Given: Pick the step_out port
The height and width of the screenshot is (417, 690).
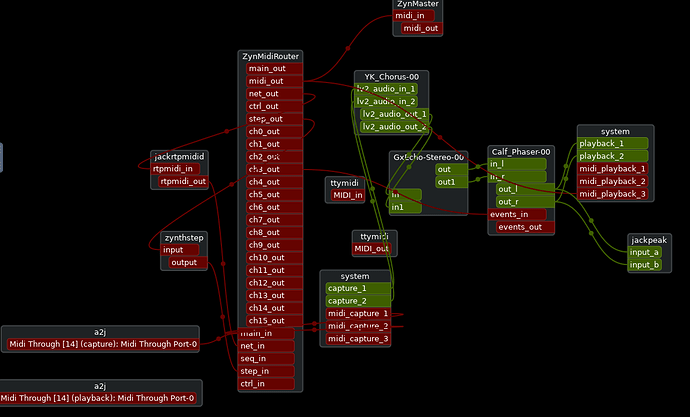Looking at the screenshot, I should 275,119.
